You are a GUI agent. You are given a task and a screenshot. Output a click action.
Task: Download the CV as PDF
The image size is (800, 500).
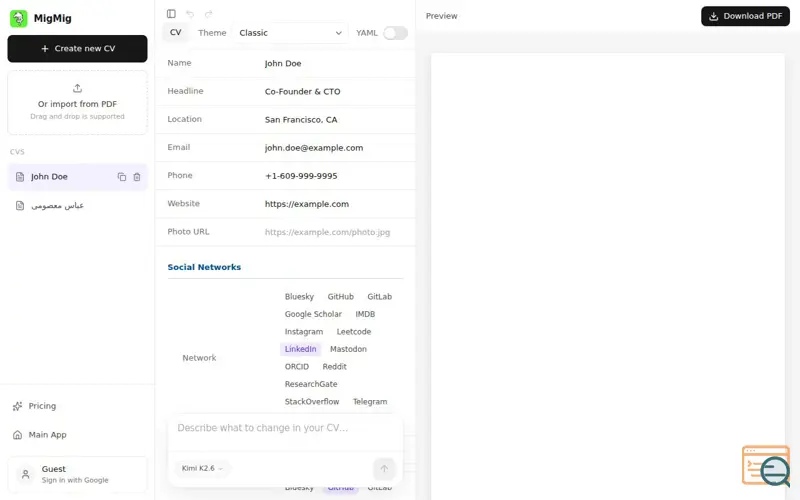tap(745, 16)
